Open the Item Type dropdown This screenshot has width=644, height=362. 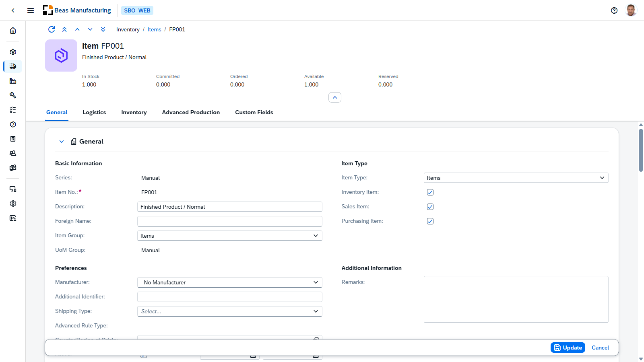point(516,178)
